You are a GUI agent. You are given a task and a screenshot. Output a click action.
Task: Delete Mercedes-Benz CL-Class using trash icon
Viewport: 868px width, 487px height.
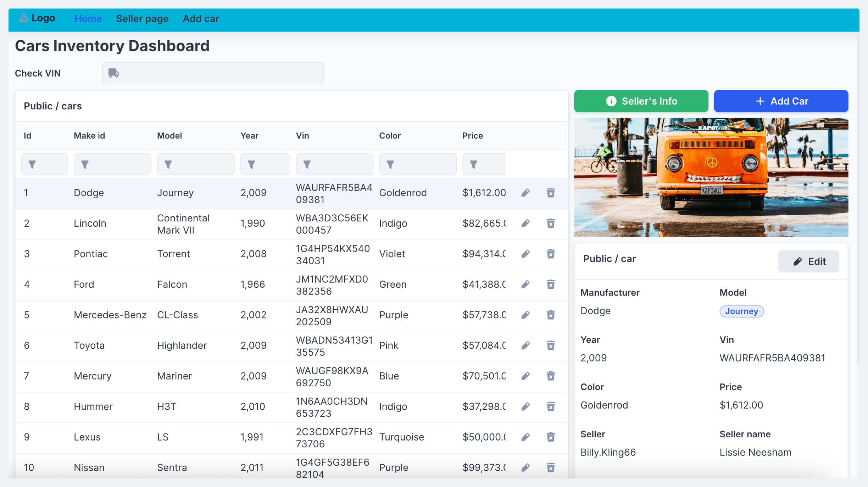[551, 315]
